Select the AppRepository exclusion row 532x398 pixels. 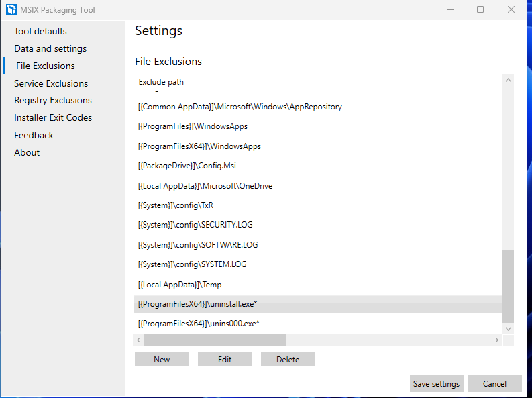318,107
